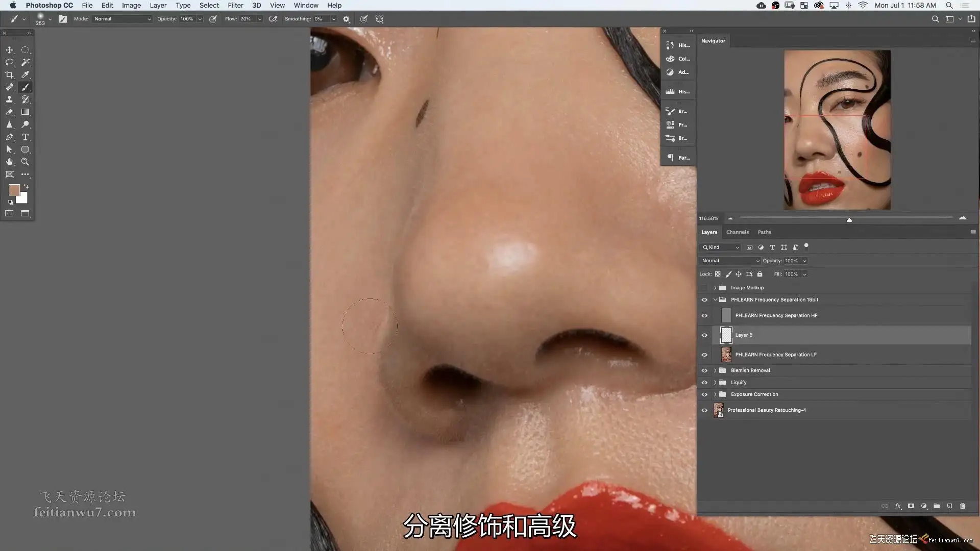Select the Lasso tool
The image size is (980, 551).
tap(9, 62)
